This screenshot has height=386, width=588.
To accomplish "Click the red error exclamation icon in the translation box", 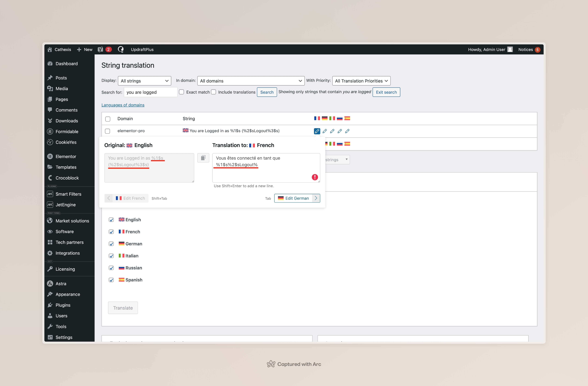I will tap(315, 177).
